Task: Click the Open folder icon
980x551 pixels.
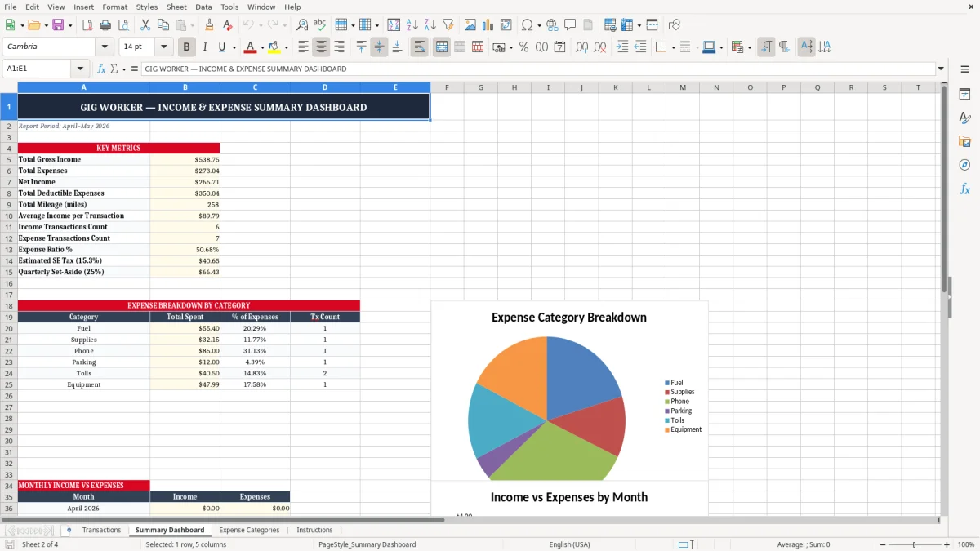Action: click(x=33, y=25)
